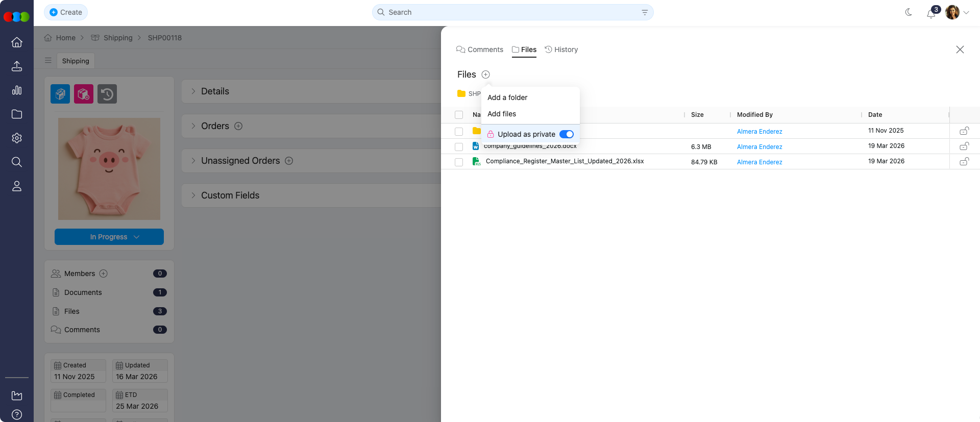Click the ETD date field 25 Mar 2026

[x=140, y=401]
